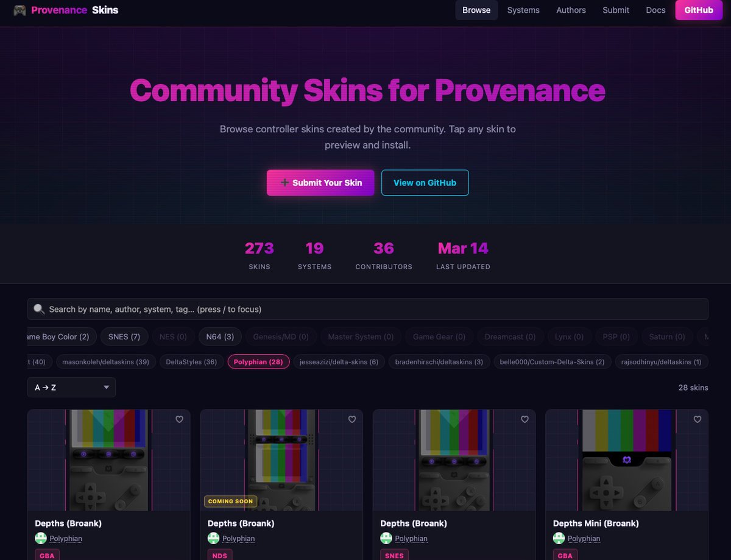The image size is (731, 560).
Task: Open Depths (Broank) SNES skin thumbnail
Action: [x=454, y=460]
